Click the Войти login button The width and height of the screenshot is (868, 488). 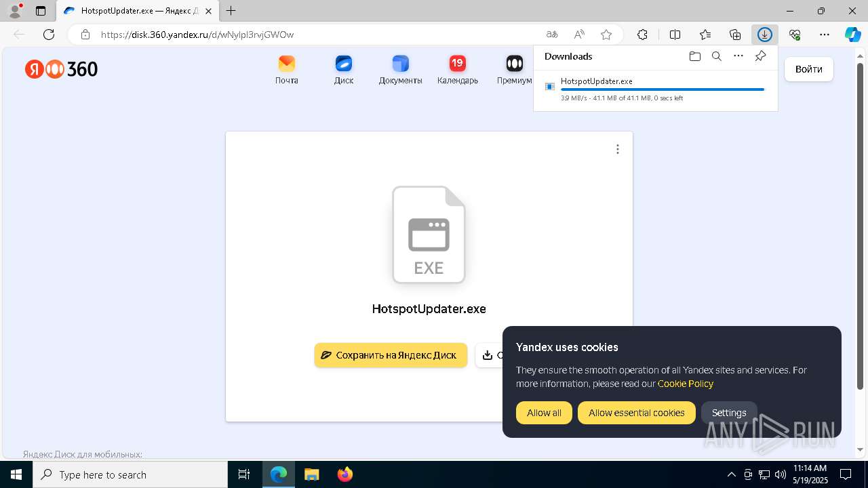click(x=809, y=69)
